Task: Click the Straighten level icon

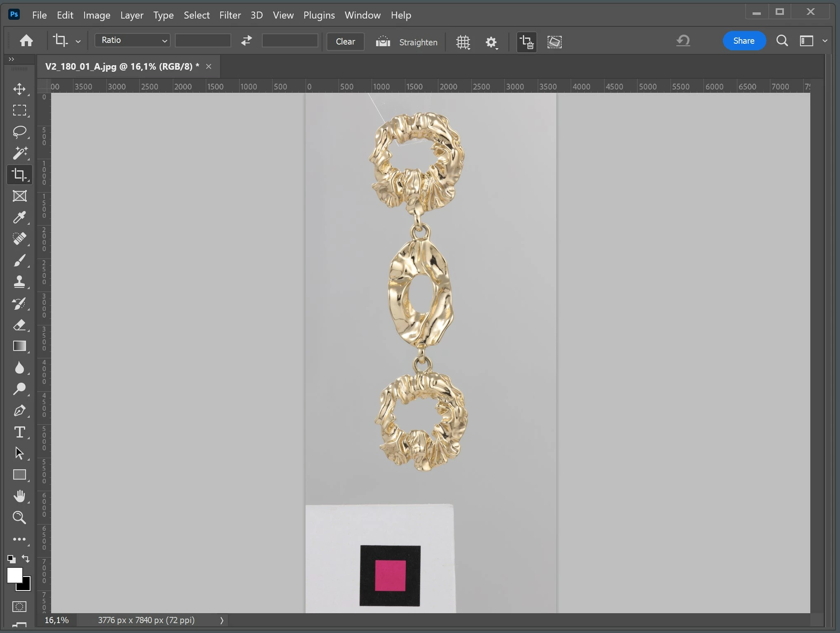Action: click(x=383, y=42)
